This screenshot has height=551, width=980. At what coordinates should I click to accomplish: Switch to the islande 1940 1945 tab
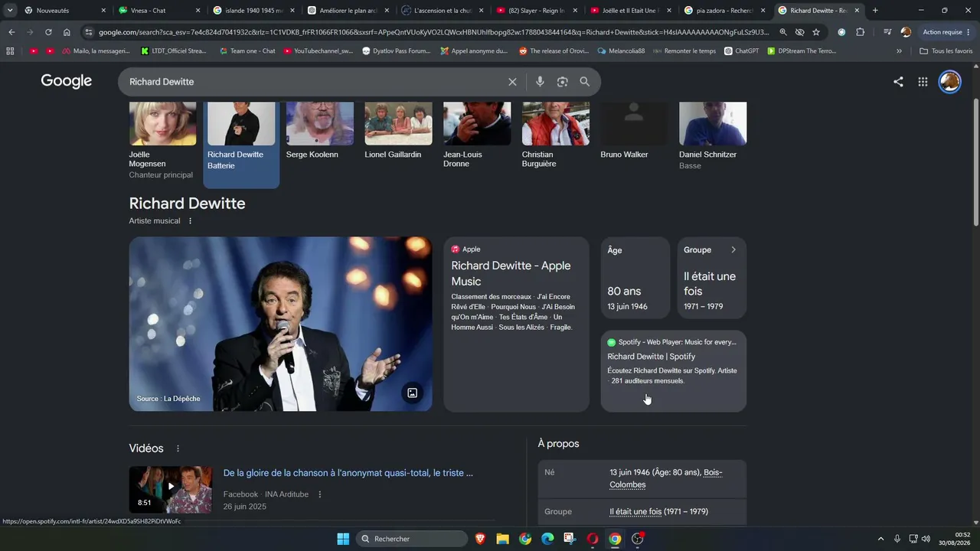(x=253, y=11)
